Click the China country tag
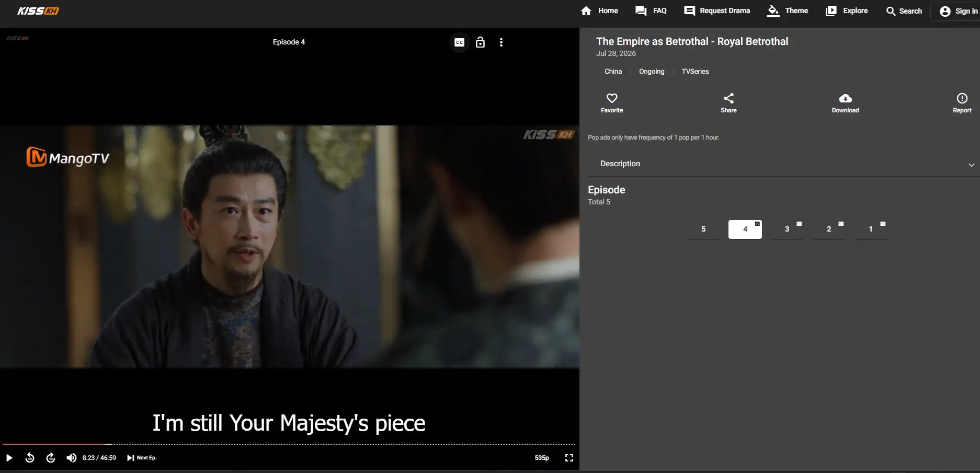The width and height of the screenshot is (980, 473). pyautogui.click(x=613, y=72)
